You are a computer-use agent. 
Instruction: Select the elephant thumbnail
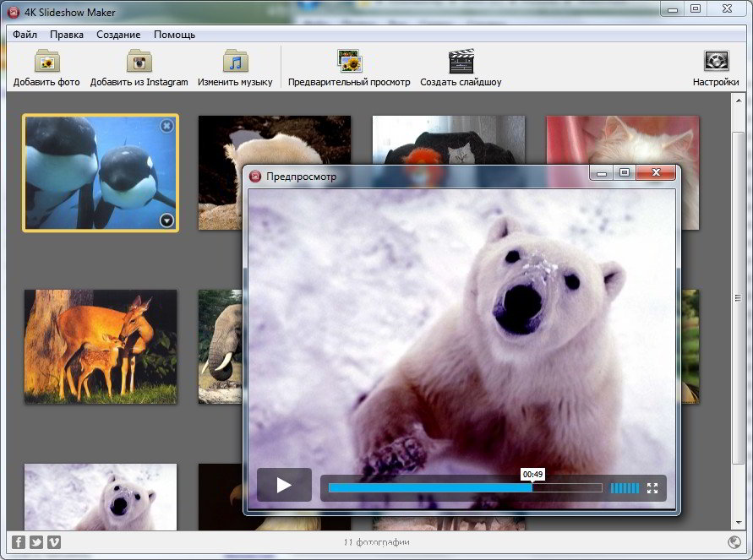coord(221,346)
